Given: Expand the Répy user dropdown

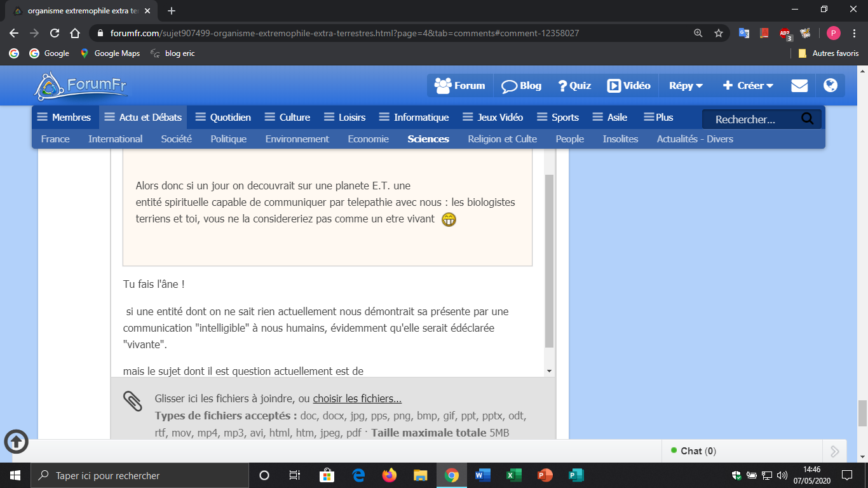Looking at the screenshot, I should [x=686, y=86].
